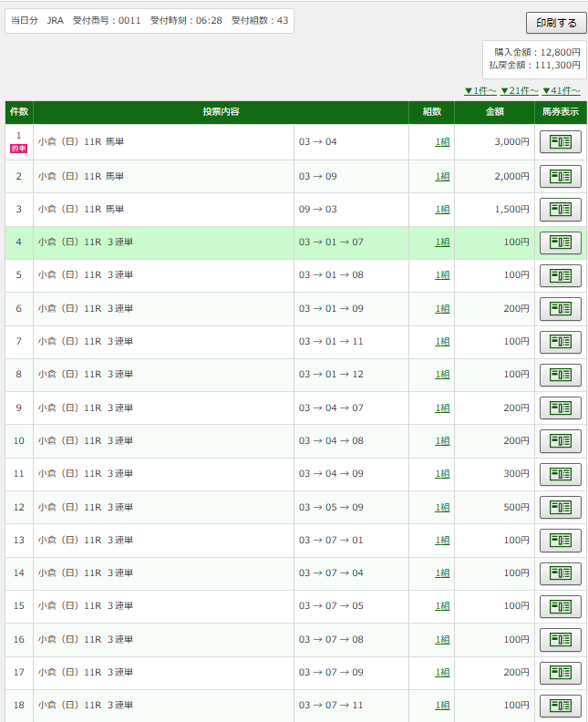Viewport: 588px width, 722px height.
Task: Click the 受付時刻：06:28 text
Action: [x=186, y=21]
